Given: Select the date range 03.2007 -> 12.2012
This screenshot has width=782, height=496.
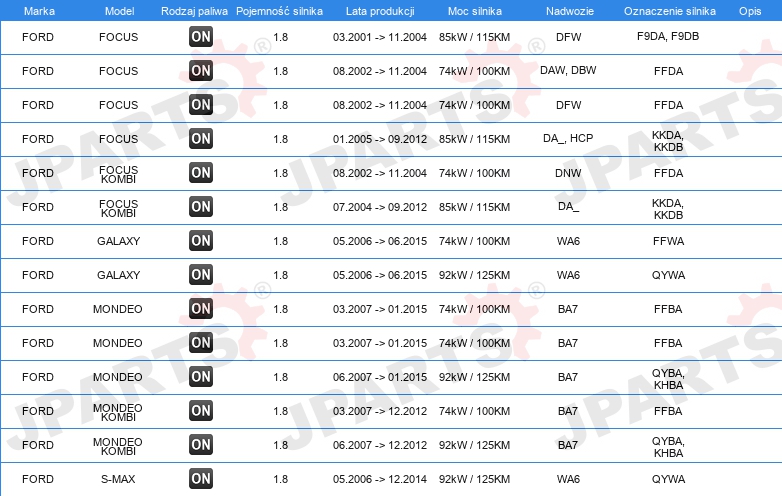Looking at the screenshot, I should 380,411.
